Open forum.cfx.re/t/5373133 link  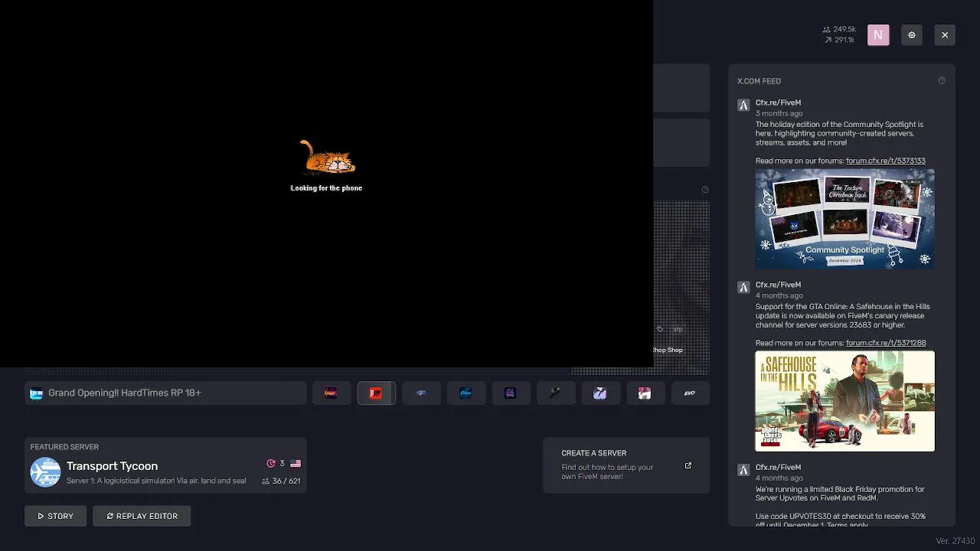pos(886,161)
